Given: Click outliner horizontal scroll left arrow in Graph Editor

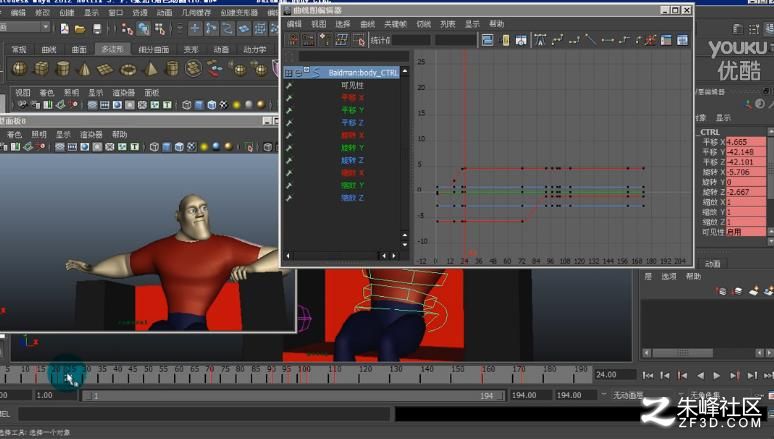Looking at the screenshot, I should (x=288, y=255).
